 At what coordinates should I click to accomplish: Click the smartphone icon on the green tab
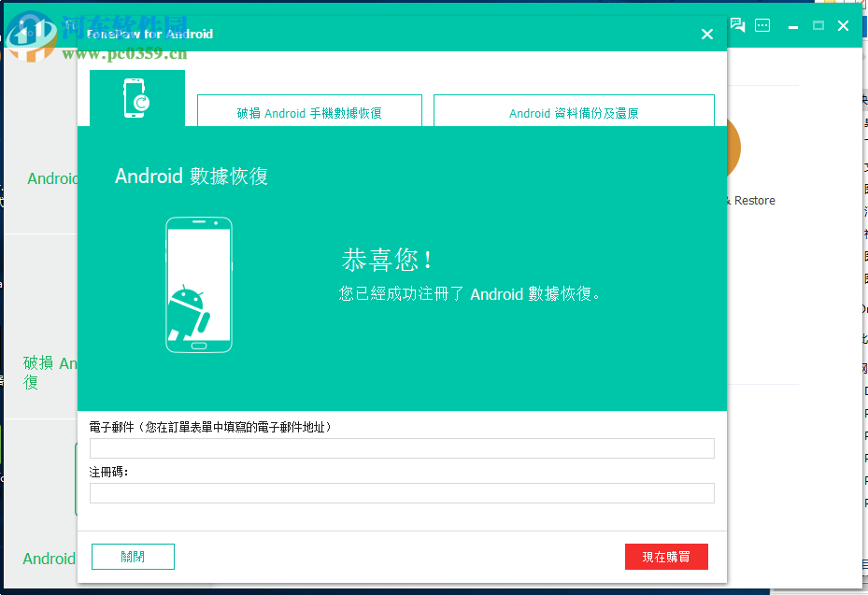pyautogui.click(x=136, y=98)
